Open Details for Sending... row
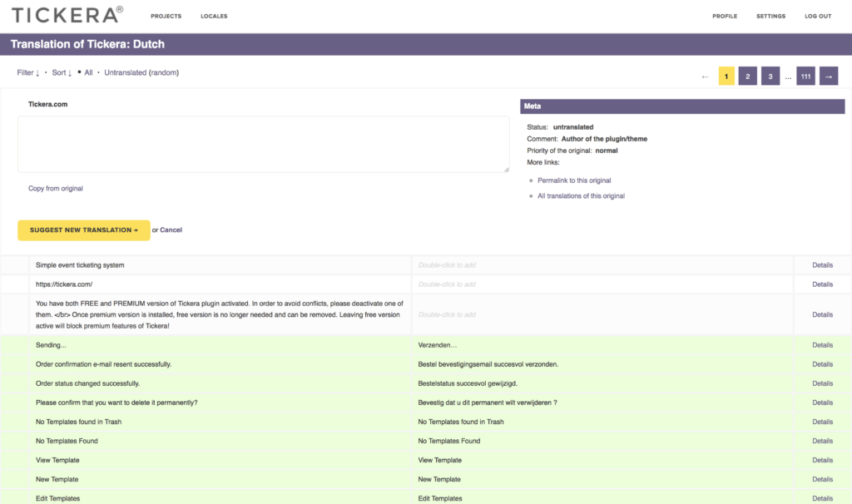Image resolution: width=852 pixels, height=504 pixels. (823, 345)
